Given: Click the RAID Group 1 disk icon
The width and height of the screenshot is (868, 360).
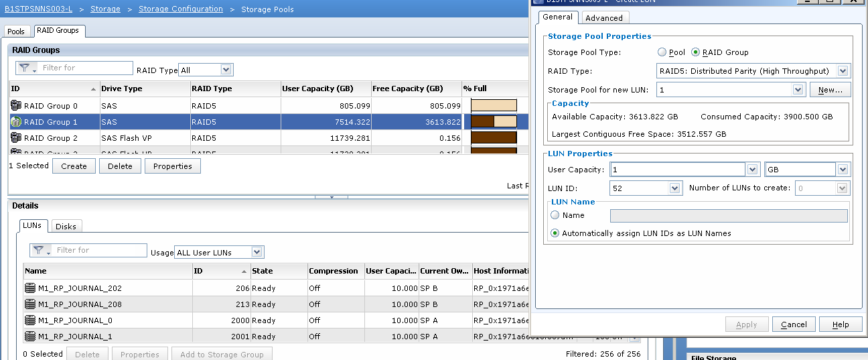Looking at the screenshot, I should 16,121.
